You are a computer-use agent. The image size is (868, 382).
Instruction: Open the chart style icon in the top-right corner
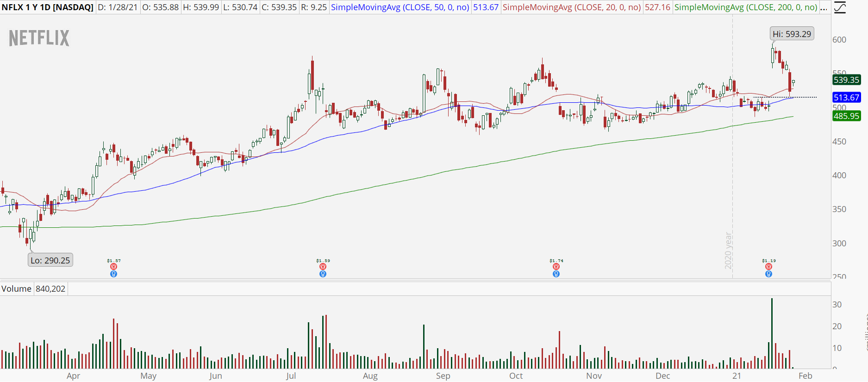point(840,8)
